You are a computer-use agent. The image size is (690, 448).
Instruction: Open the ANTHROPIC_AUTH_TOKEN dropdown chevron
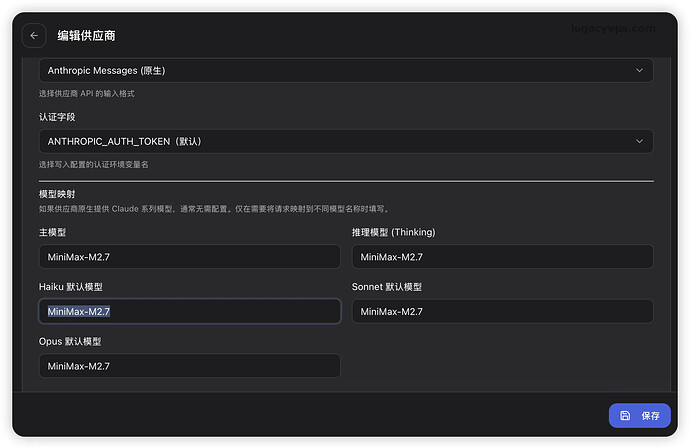(x=639, y=141)
